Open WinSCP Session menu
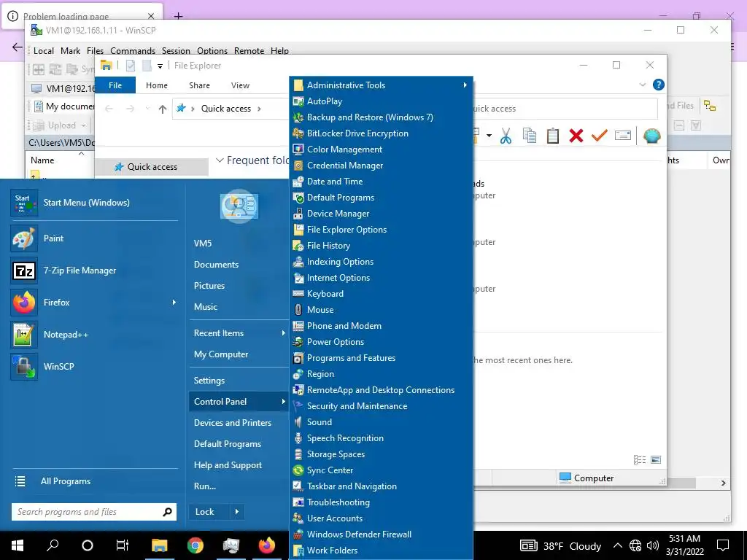Screen dimensions: 747x560 point(176,50)
